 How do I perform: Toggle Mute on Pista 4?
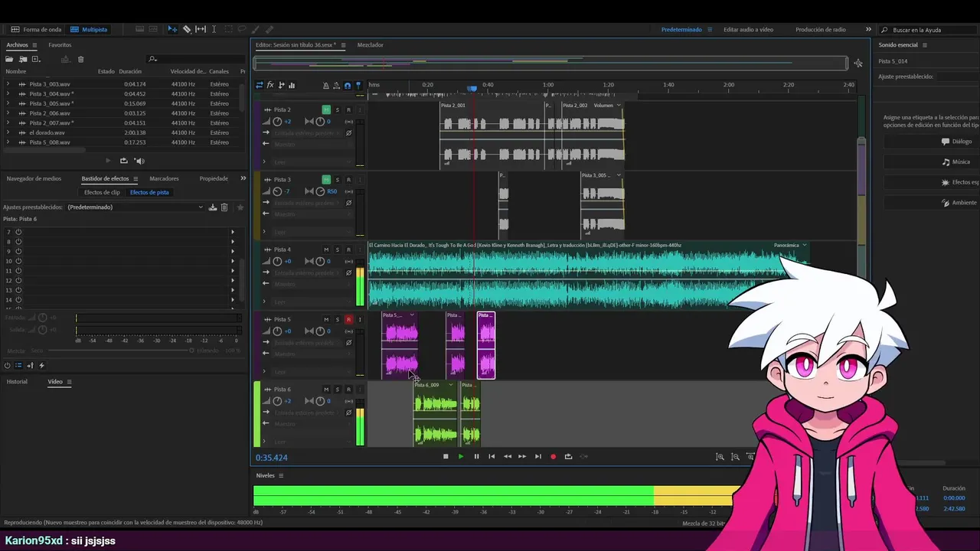(x=326, y=249)
